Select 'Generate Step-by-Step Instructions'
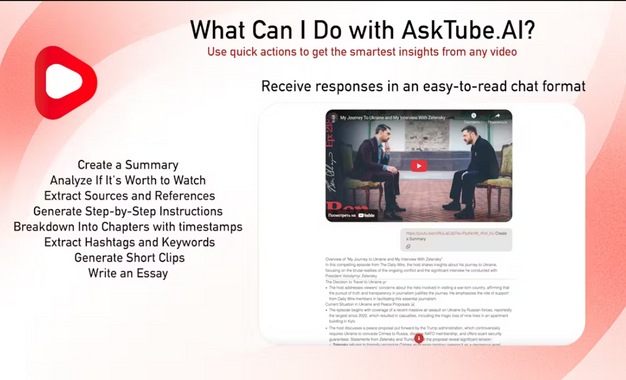 128,211
